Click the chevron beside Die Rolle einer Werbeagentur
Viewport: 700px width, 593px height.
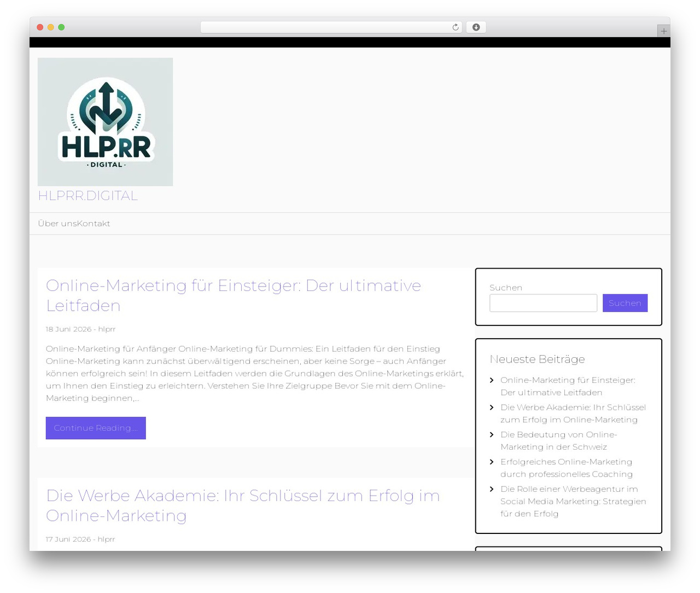492,489
